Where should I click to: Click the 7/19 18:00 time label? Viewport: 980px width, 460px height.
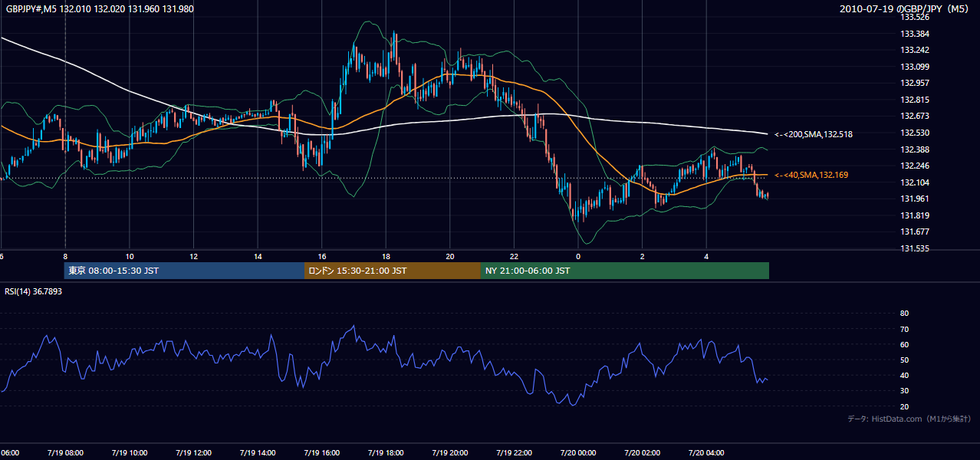386,452
